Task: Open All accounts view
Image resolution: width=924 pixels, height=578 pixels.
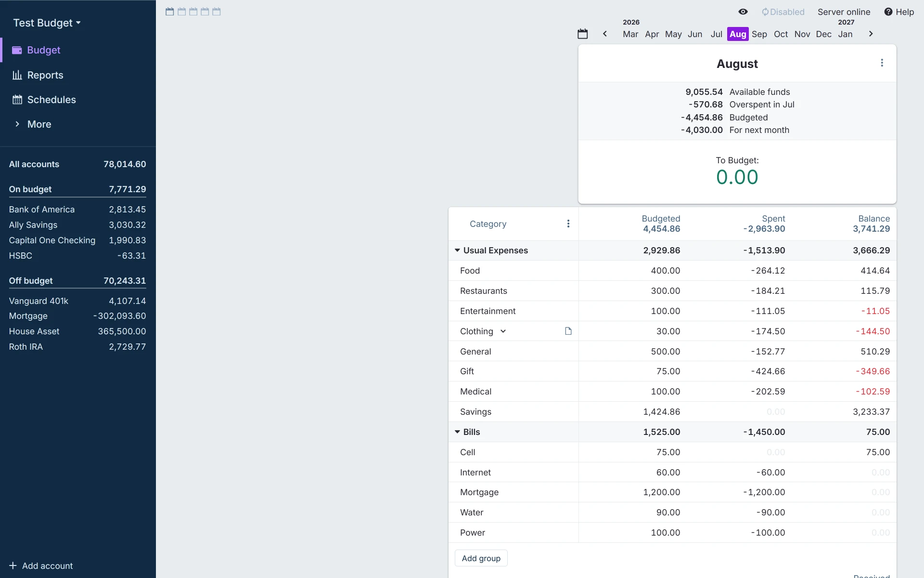Action: click(x=77, y=164)
